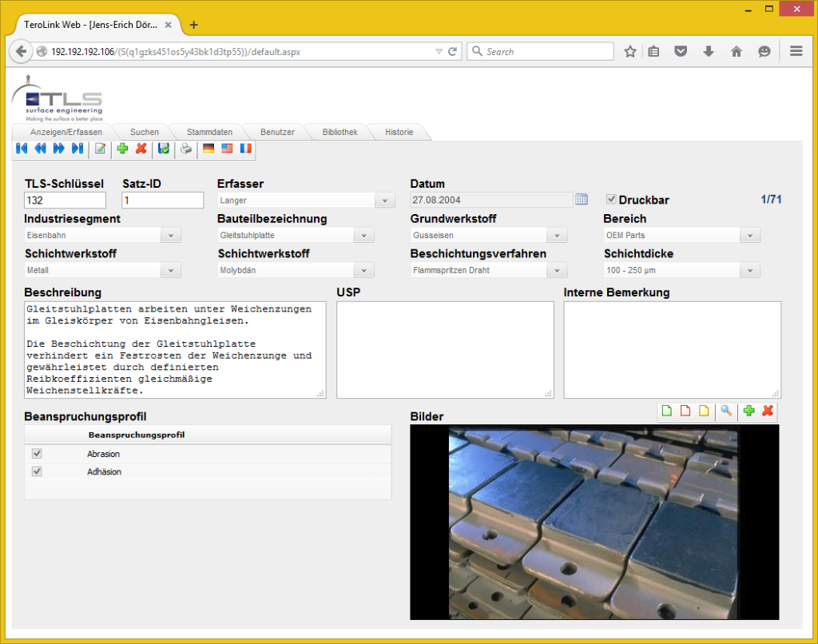Delete the record using the red X

coord(141,148)
